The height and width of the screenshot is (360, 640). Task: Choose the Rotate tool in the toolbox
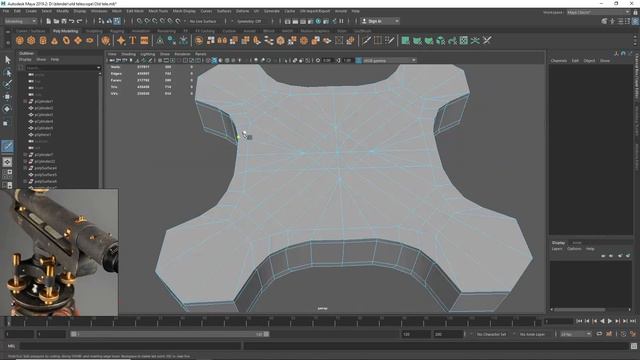(x=7, y=109)
